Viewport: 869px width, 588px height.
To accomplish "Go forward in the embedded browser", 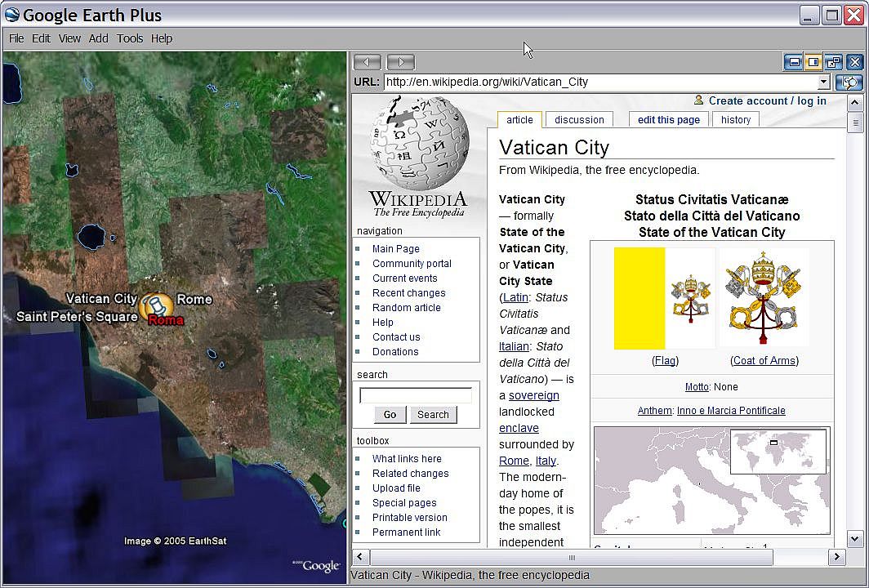I will point(401,62).
